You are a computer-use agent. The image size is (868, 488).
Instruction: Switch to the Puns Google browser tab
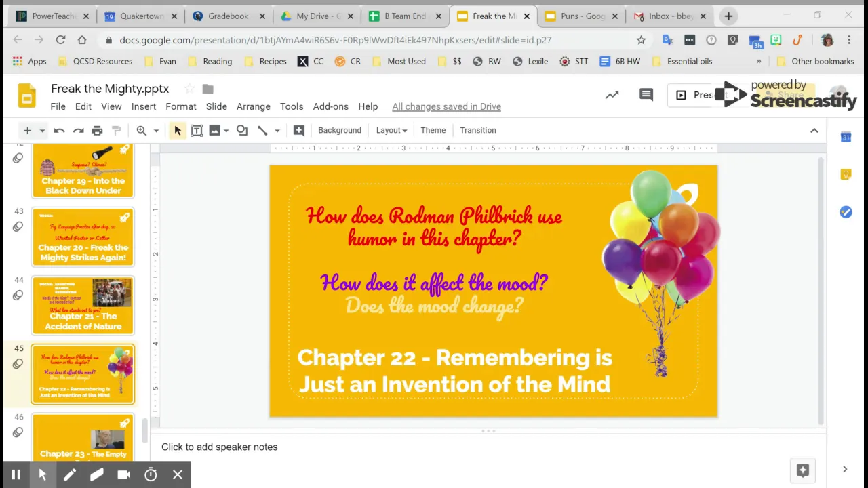(x=583, y=16)
